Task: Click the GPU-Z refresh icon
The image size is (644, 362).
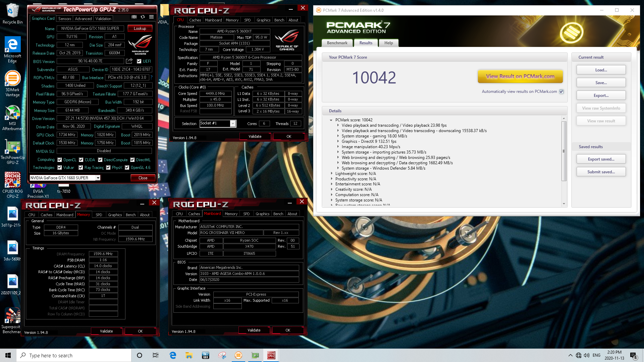Action: pyautogui.click(x=143, y=17)
